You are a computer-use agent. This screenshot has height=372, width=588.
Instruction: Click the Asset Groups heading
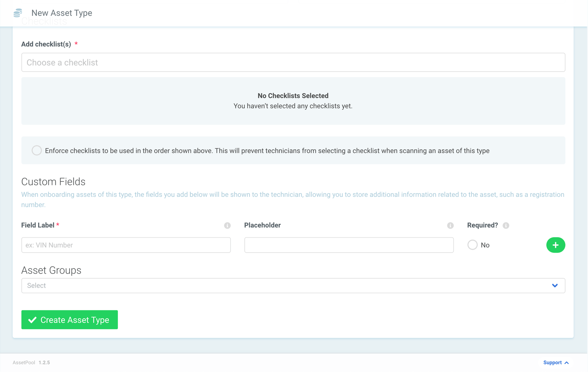(51, 270)
